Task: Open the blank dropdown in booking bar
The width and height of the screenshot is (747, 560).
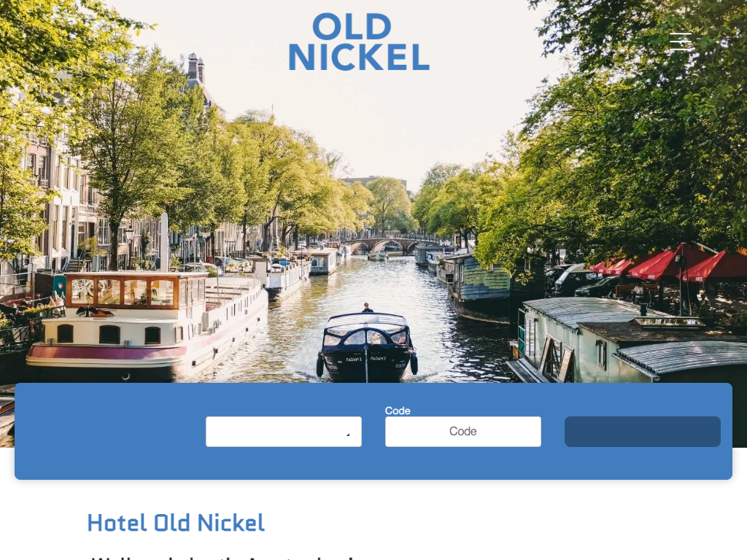Action: point(284,432)
